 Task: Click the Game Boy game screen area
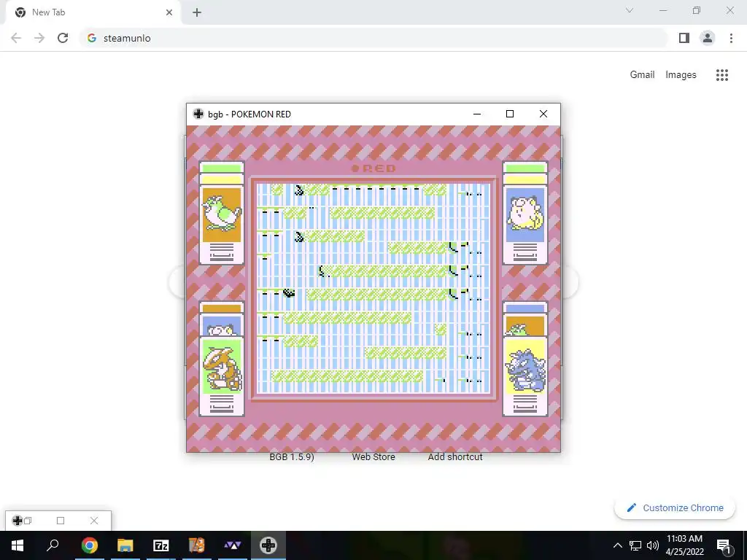[373, 289]
